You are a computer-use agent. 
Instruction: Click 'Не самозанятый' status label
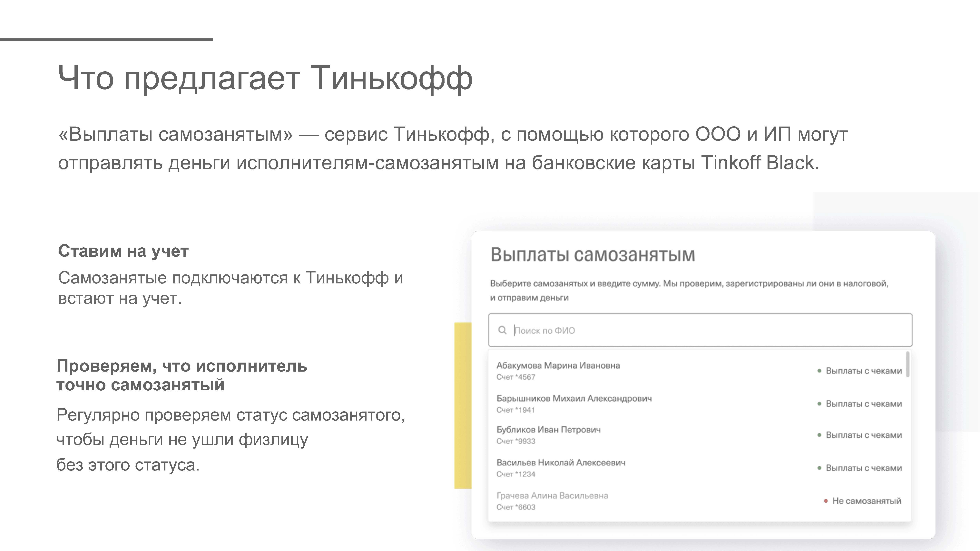tap(867, 501)
